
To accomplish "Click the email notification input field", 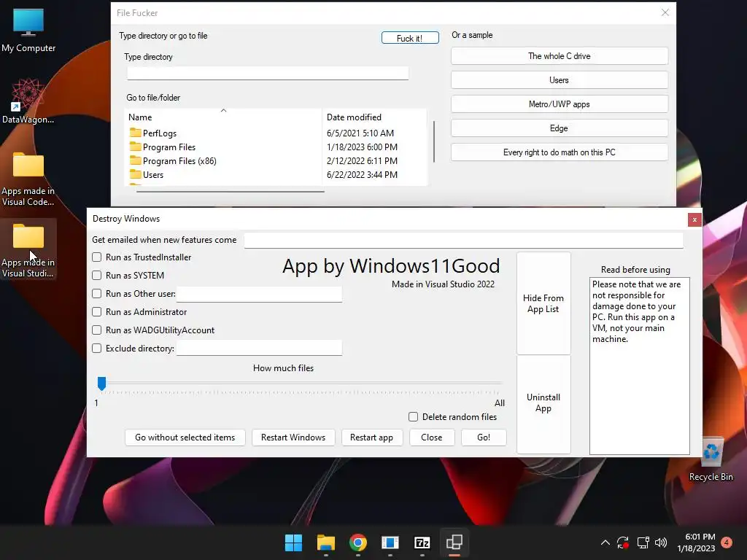I will (463, 240).
